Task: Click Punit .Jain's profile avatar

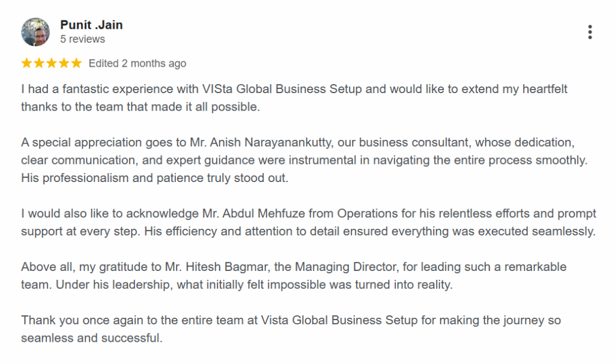Action: coord(35,32)
